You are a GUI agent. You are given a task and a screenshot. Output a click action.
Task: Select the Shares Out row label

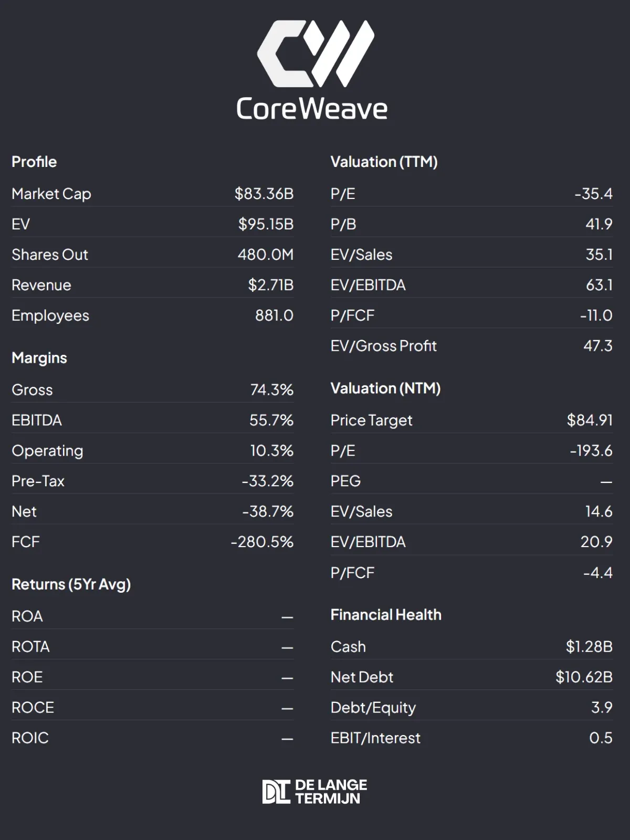coord(50,255)
